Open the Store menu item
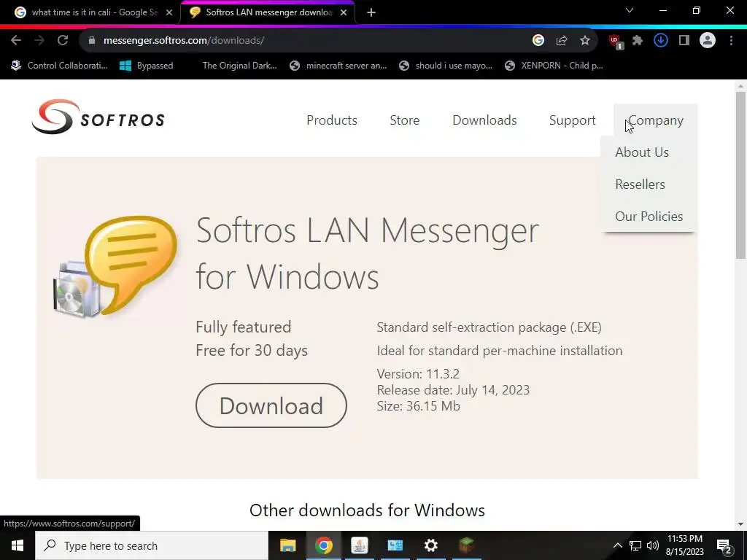The image size is (747, 560). tap(404, 120)
